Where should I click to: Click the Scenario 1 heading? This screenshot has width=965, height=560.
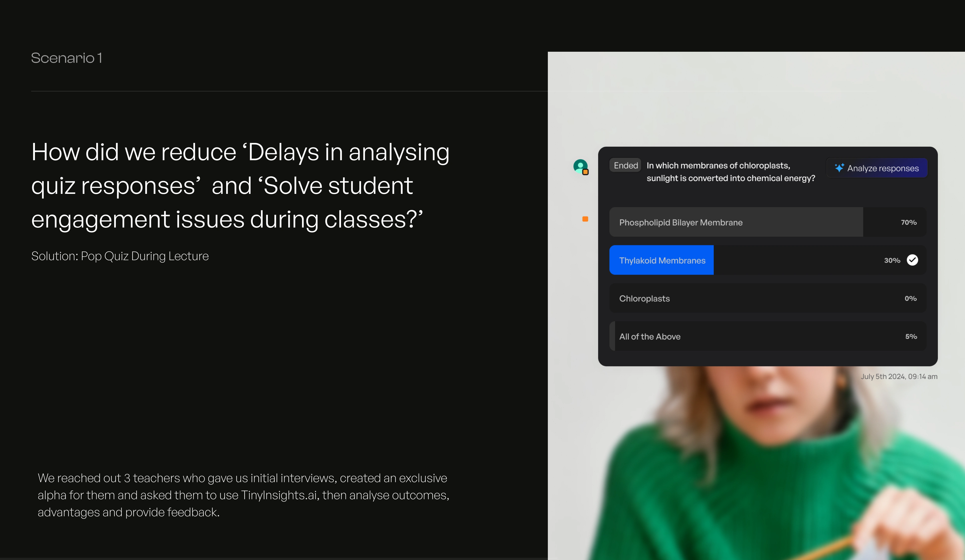66,58
